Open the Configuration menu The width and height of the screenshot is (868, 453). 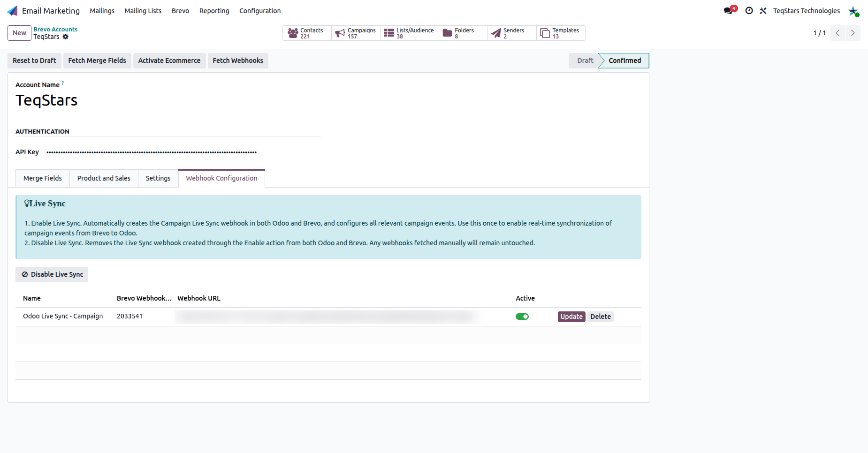click(x=260, y=11)
